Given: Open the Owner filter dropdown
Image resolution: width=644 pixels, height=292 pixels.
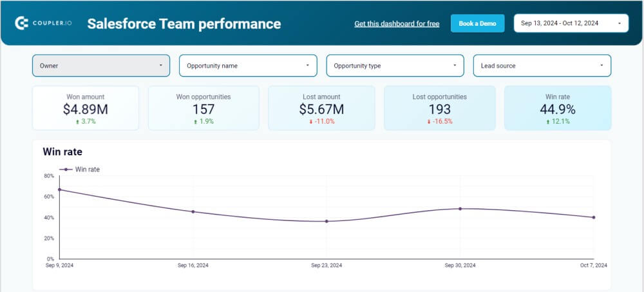Looking at the screenshot, I should click(x=101, y=66).
